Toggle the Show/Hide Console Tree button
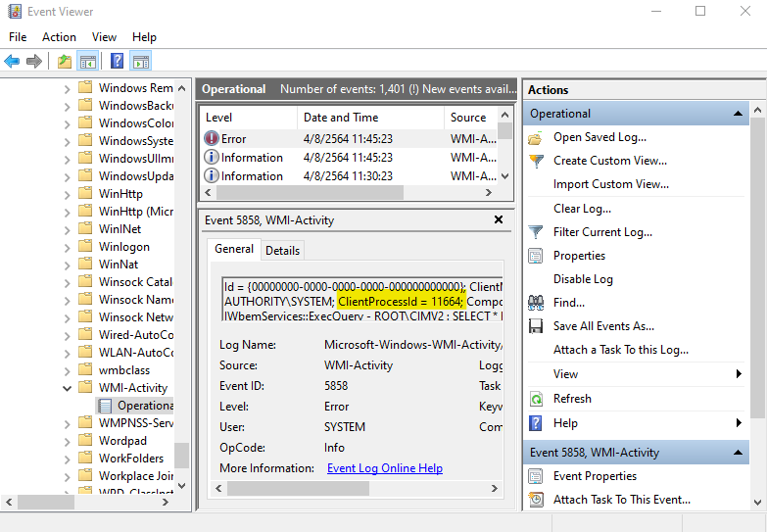 (x=87, y=61)
